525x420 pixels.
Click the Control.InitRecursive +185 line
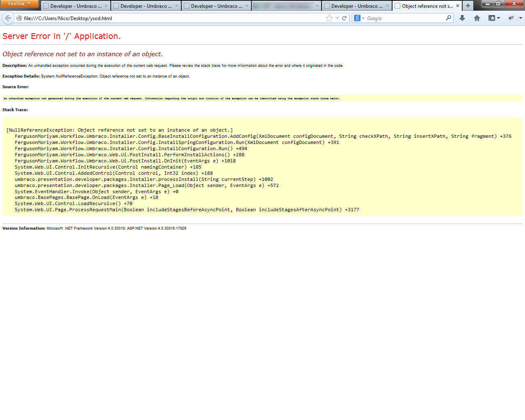tap(108, 167)
